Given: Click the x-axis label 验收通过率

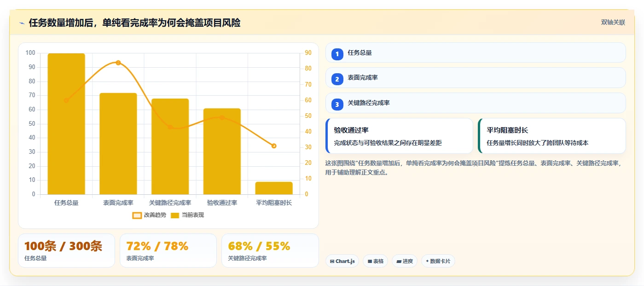Looking at the screenshot, I should pos(222,203).
